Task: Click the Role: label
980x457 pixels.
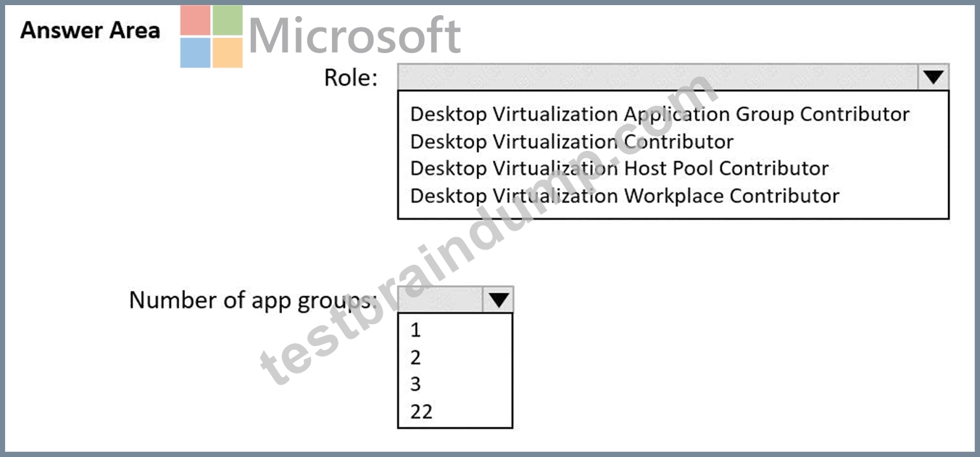Action: tap(351, 78)
